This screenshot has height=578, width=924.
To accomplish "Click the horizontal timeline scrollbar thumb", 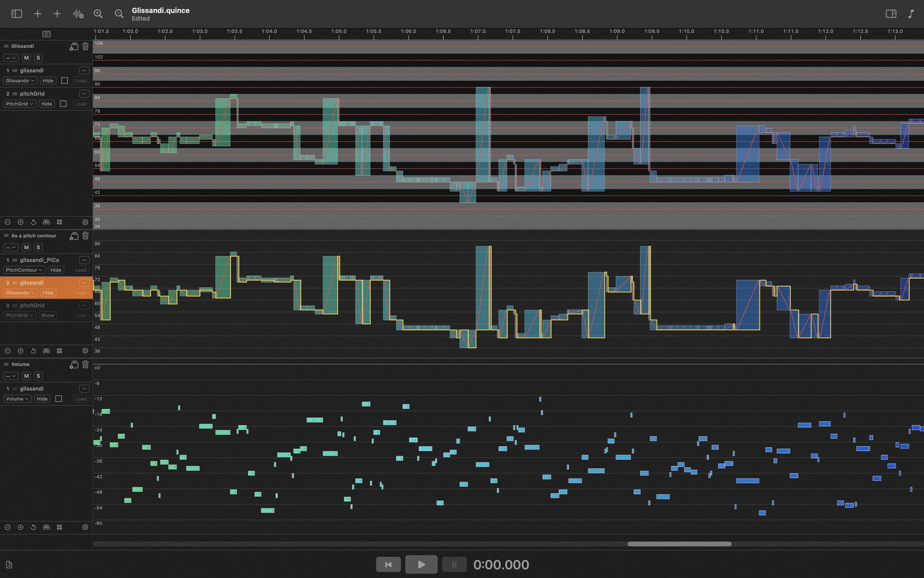I will point(679,544).
